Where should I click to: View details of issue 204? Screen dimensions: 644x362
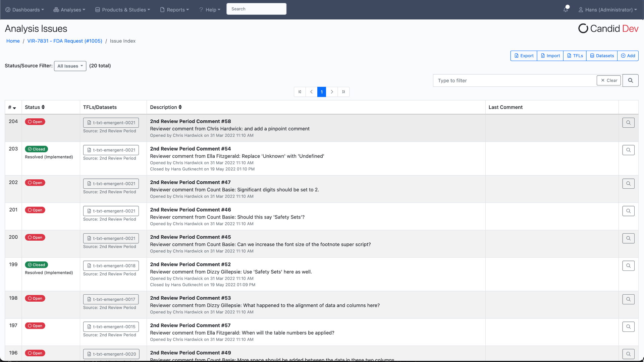(x=628, y=123)
